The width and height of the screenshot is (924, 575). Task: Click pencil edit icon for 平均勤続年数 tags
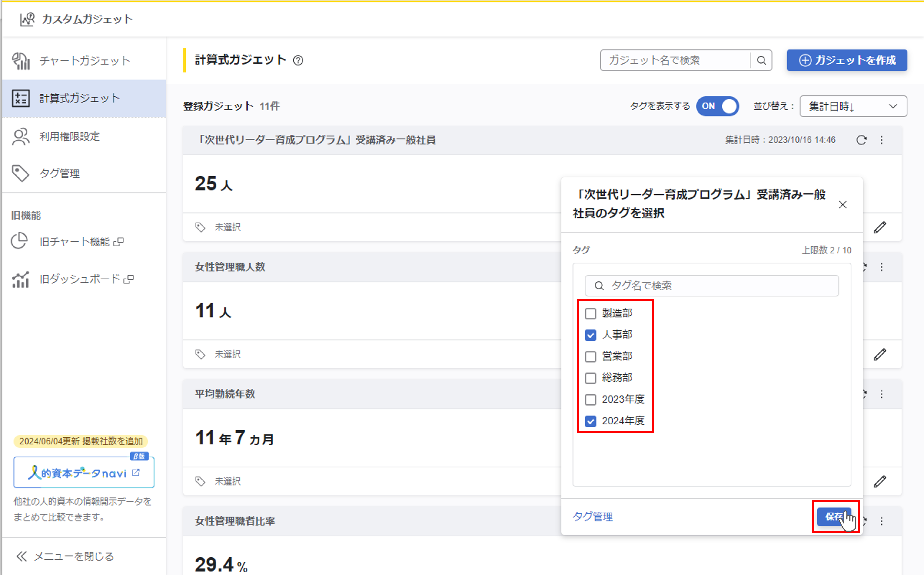tap(880, 481)
